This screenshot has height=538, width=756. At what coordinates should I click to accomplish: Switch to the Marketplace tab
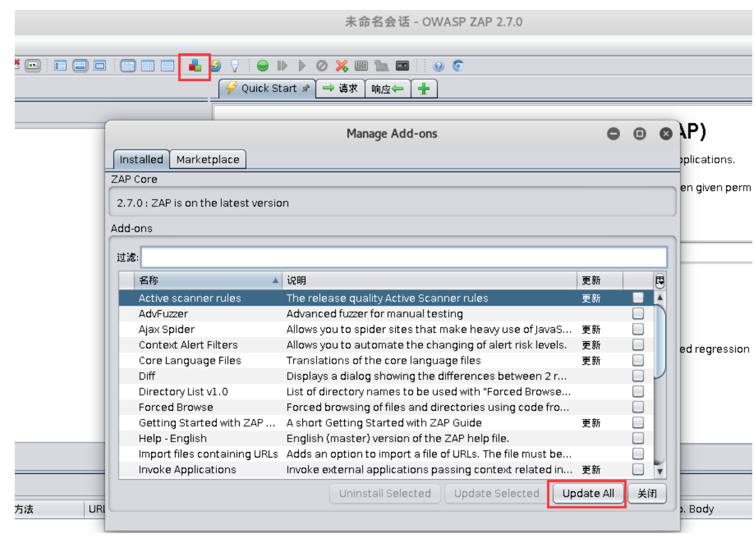(x=208, y=159)
